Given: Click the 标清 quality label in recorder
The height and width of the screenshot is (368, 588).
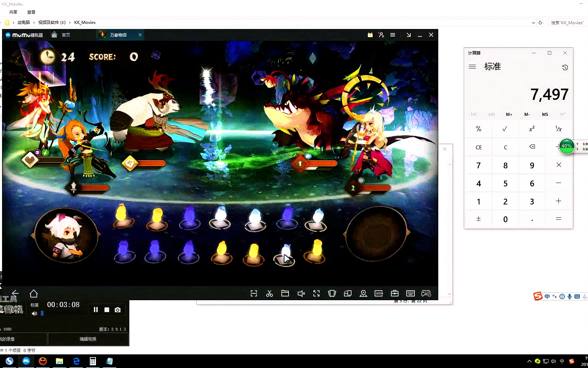Looking at the screenshot, I should pos(34,305).
